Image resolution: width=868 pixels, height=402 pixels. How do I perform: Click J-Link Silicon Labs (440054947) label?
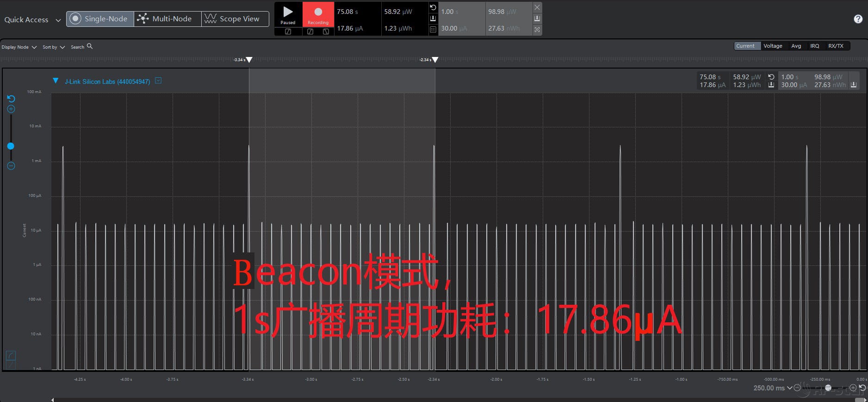107,82
